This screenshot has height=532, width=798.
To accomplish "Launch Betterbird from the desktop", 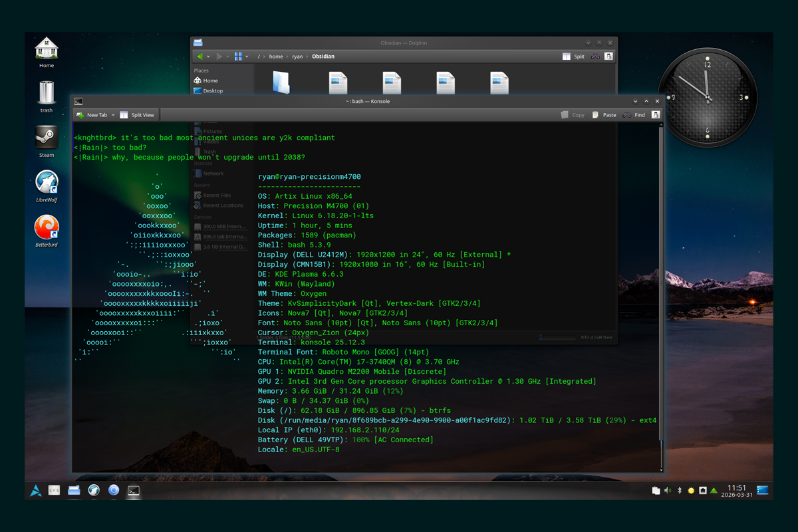I will (47, 231).
